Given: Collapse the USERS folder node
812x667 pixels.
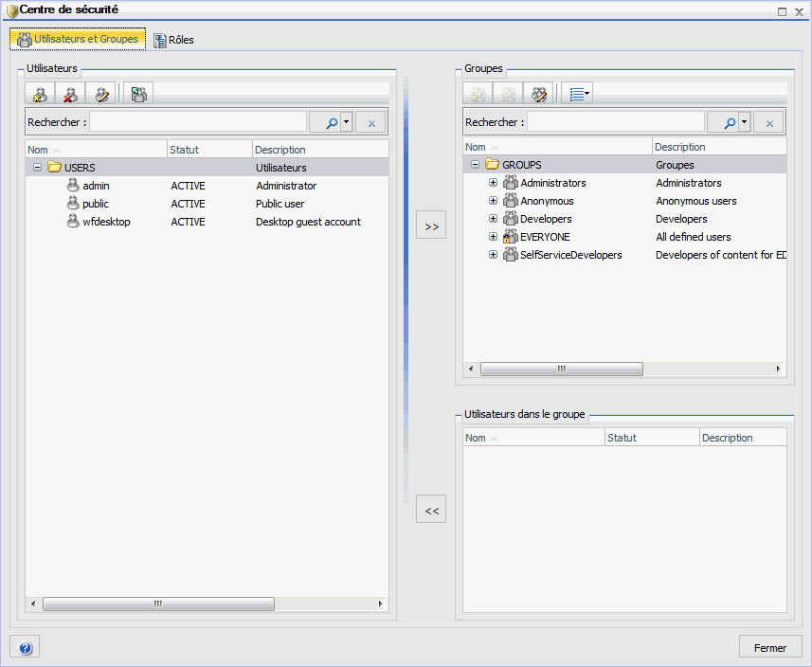Looking at the screenshot, I should [x=37, y=168].
